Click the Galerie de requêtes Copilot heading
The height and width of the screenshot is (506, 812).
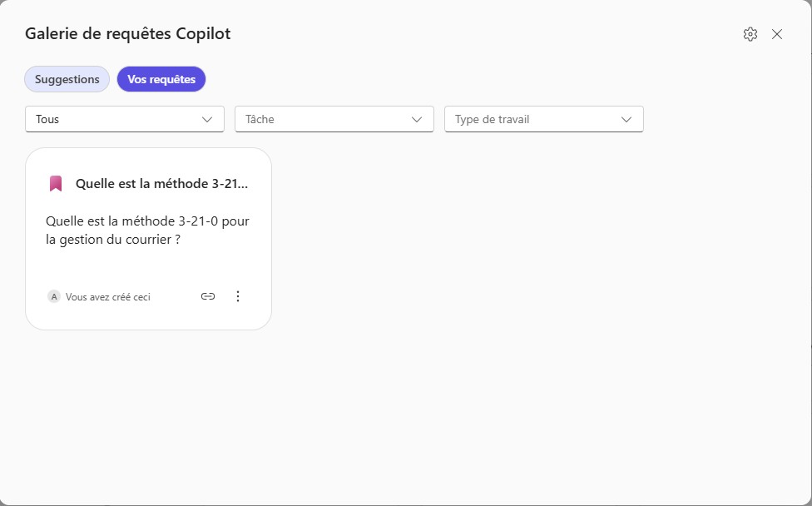point(127,33)
